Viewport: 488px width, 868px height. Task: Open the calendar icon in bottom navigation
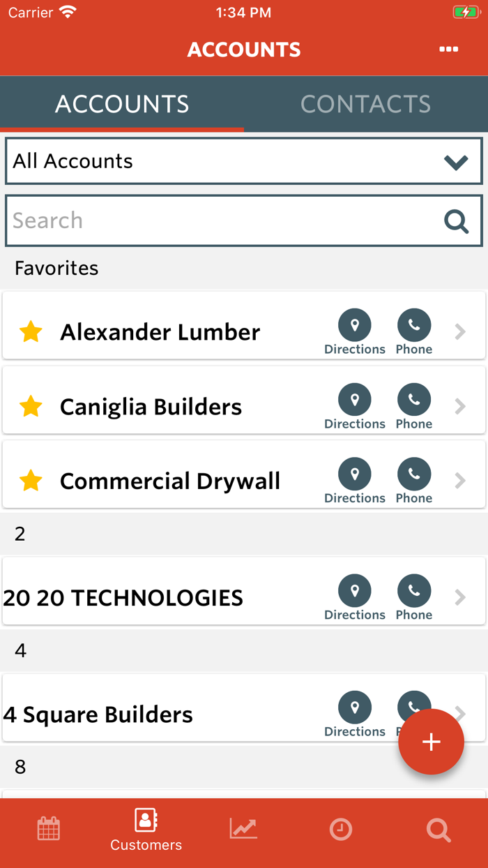(x=49, y=830)
